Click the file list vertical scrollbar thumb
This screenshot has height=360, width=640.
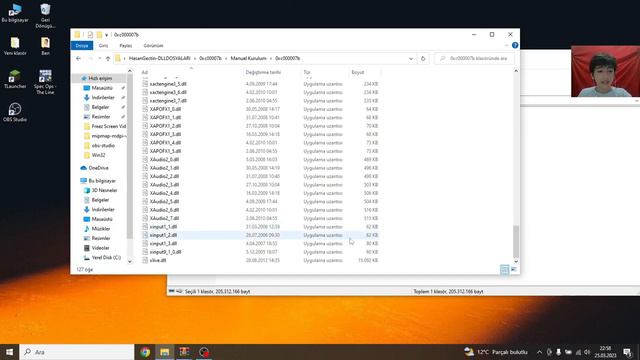click(x=516, y=241)
